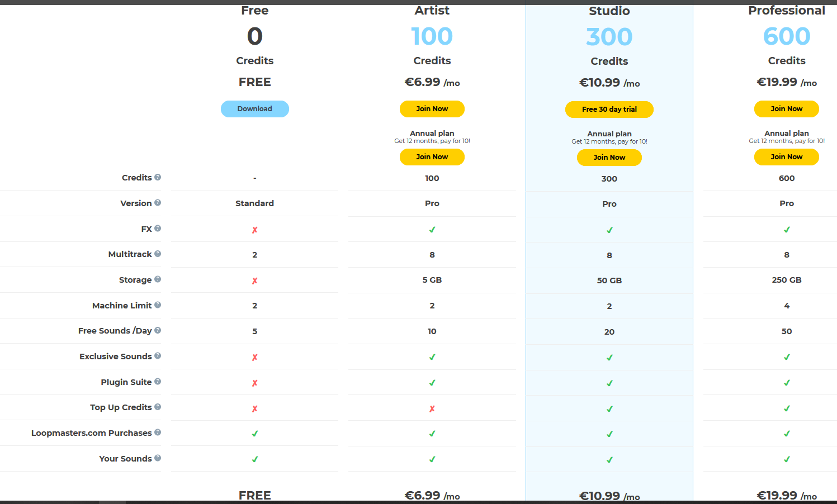Screen dimensions: 837x504
Task: Select the '5 GB' storage value
Action: coord(432,280)
